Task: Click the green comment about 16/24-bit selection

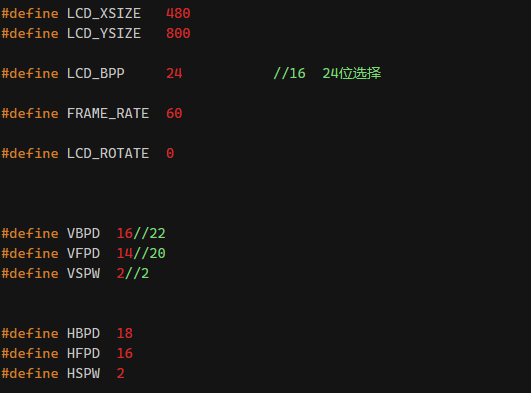Action: (x=327, y=74)
